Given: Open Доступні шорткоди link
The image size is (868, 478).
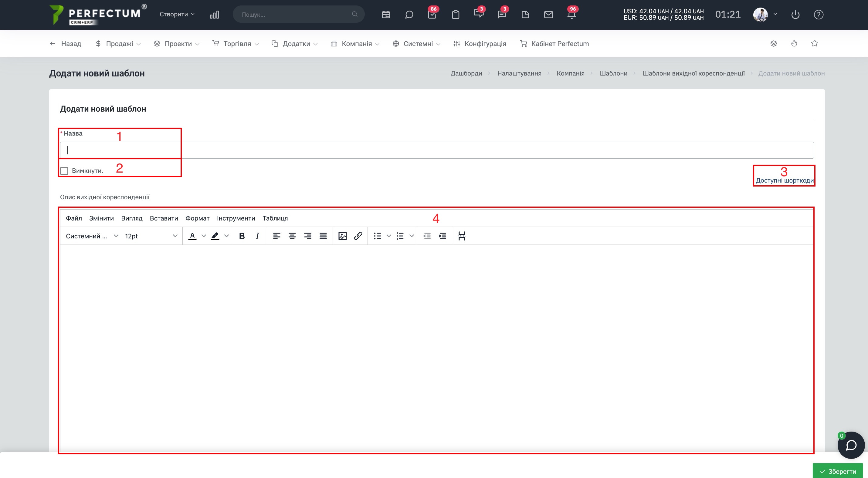Looking at the screenshot, I should click(785, 180).
